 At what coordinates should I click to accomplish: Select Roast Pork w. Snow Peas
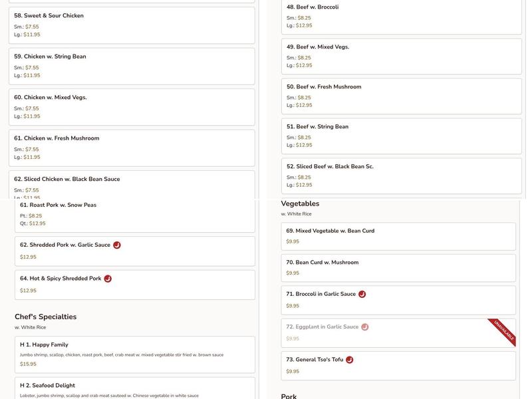[135, 215]
